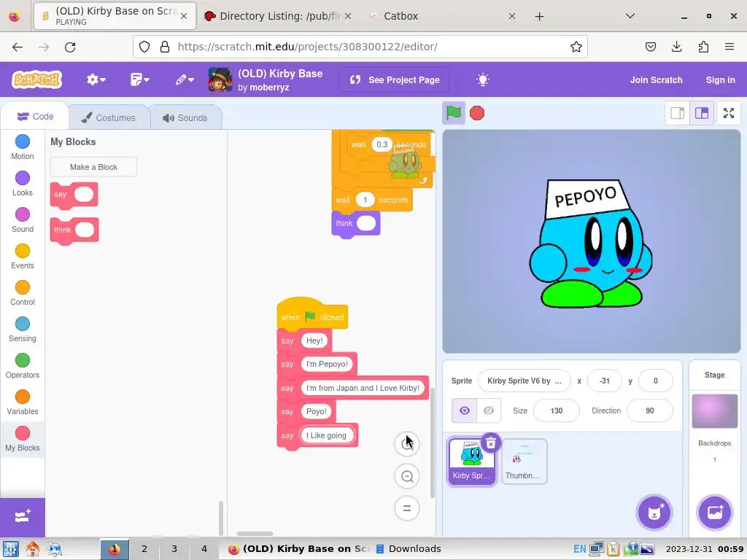
Task: Open author moberryz profile link
Action: tap(270, 87)
